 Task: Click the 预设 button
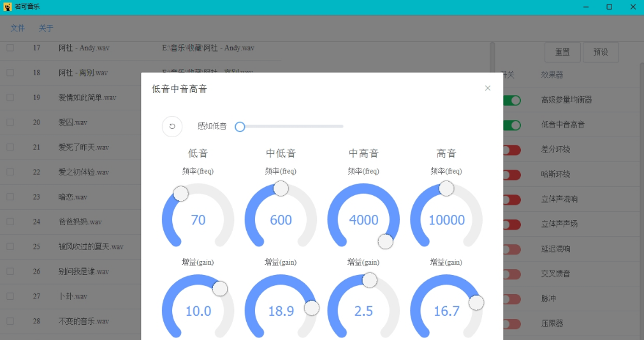[601, 52]
